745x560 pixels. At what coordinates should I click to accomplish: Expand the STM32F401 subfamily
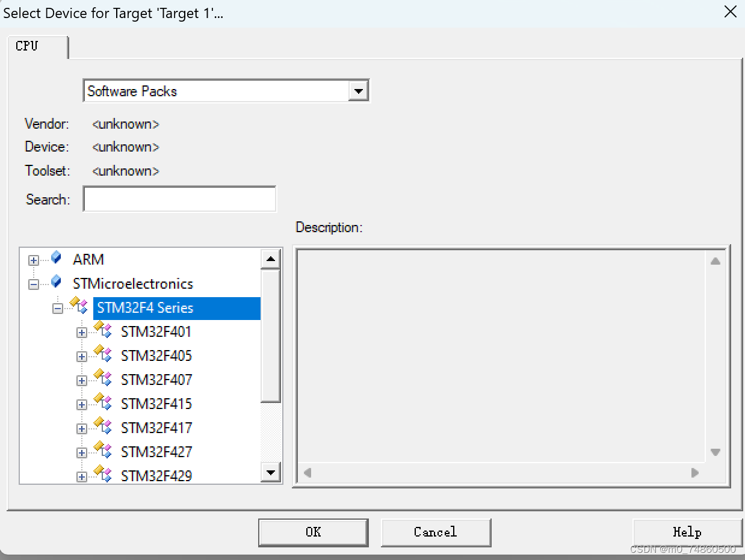82,333
